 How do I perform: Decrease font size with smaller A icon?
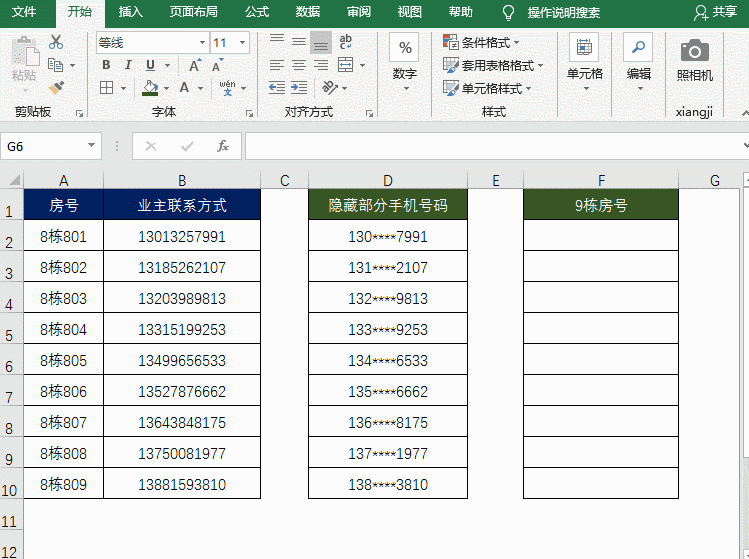217,65
